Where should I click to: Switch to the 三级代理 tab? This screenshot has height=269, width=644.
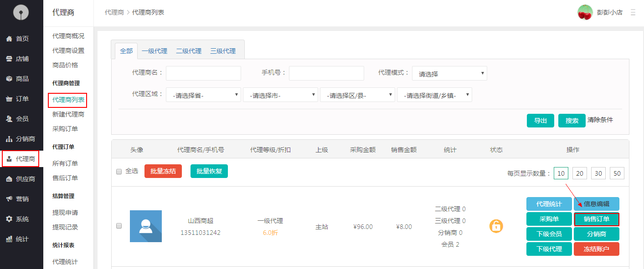(223, 51)
